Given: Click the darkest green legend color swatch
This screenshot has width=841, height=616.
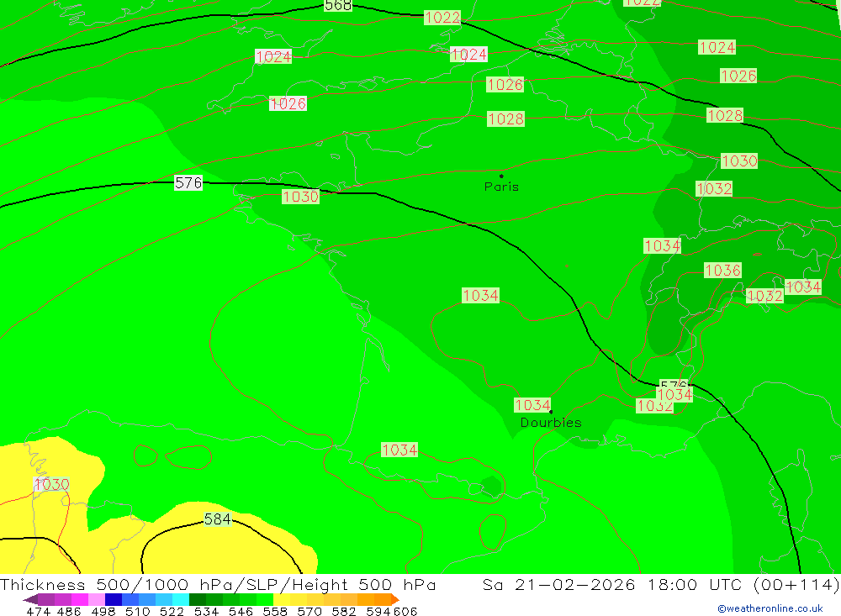Looking at the screenshot, I should pyautogui.click(x=198, y=599).
